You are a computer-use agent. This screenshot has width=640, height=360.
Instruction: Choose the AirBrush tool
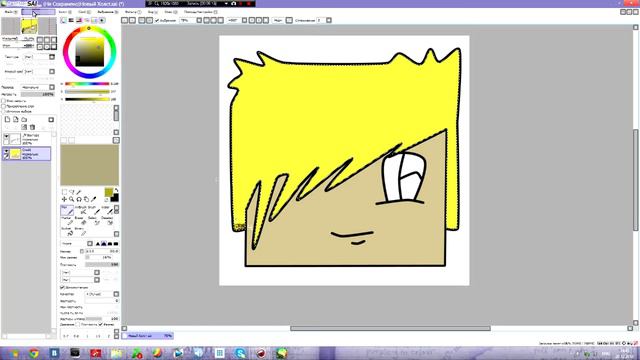(80, 210)
